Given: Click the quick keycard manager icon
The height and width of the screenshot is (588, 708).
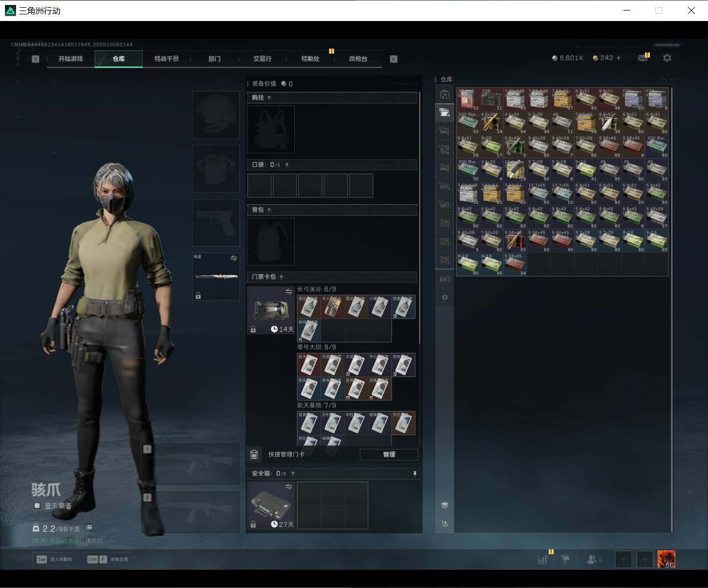Looking at the screenshot, I should click(254, 455).
